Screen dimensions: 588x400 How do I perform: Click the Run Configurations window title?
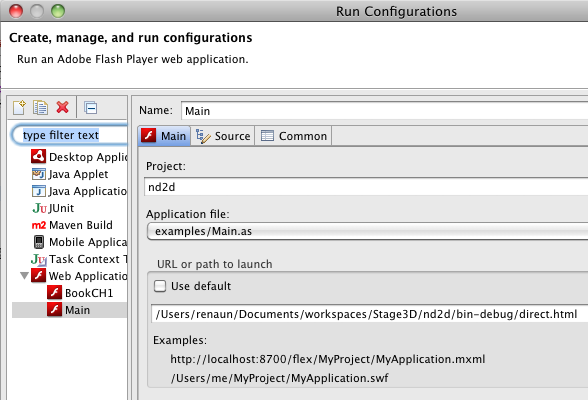[x=396, y=11]
